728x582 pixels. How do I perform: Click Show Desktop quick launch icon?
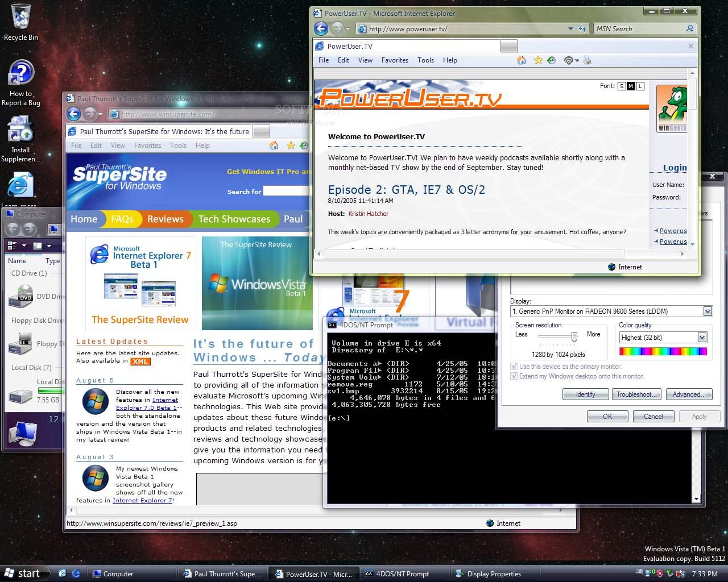[x=63, y=573]
